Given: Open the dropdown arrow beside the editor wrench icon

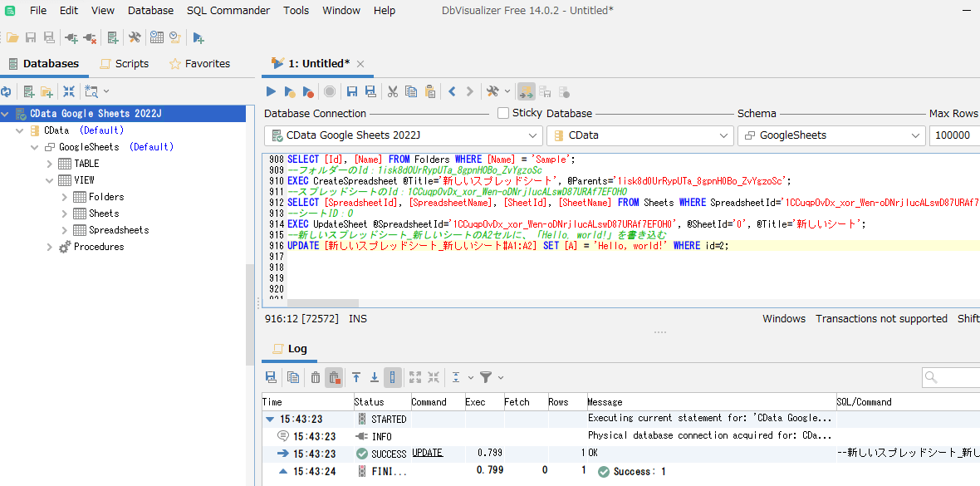Looking at the screenshot, I should click(507, 92).
